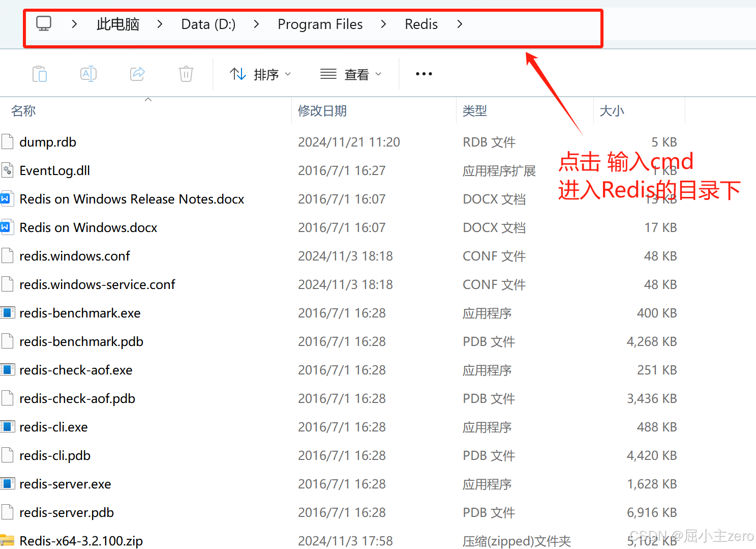The width and height of the screenshot is (756, 549).
Task: Click redis-check-aof.exe application icon
Action: (x=7, y=369)
